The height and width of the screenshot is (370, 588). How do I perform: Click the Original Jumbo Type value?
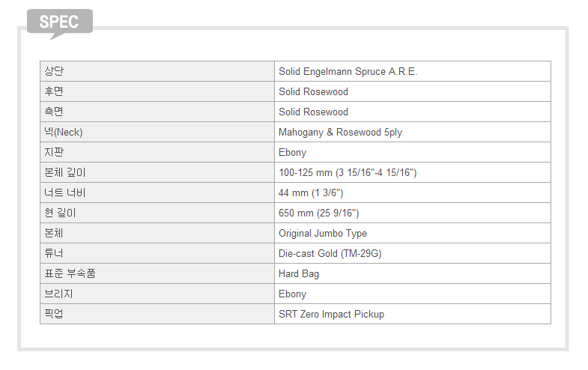point(323,234)
